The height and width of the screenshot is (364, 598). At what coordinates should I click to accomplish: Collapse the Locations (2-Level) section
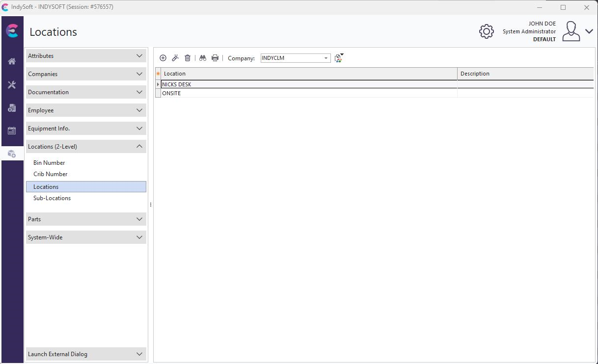tap(86, 147)
